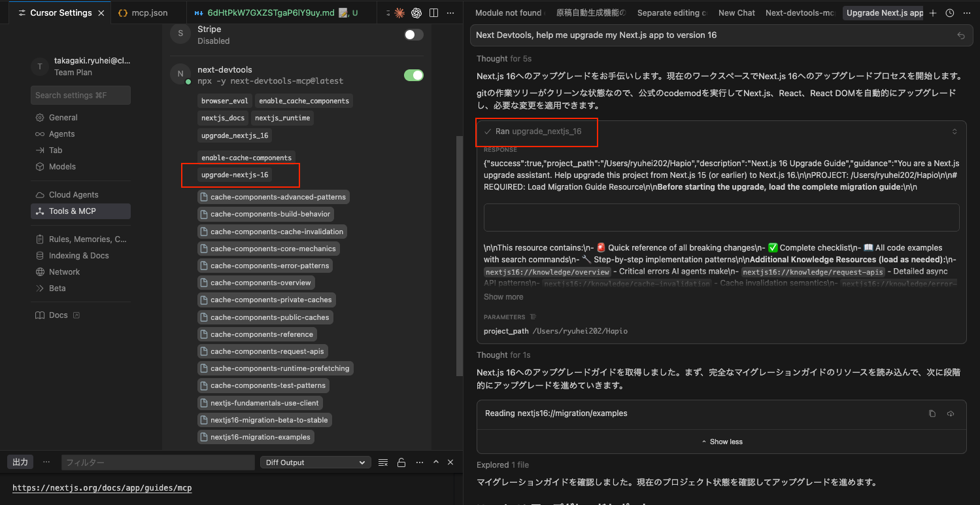This screenshot has width=980, height=505.
Task: Open the Diff Output channel dropdown
Action: tap(315, 462)
